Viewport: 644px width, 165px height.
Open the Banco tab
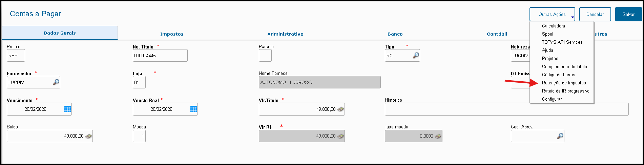[x=395, y=34]
